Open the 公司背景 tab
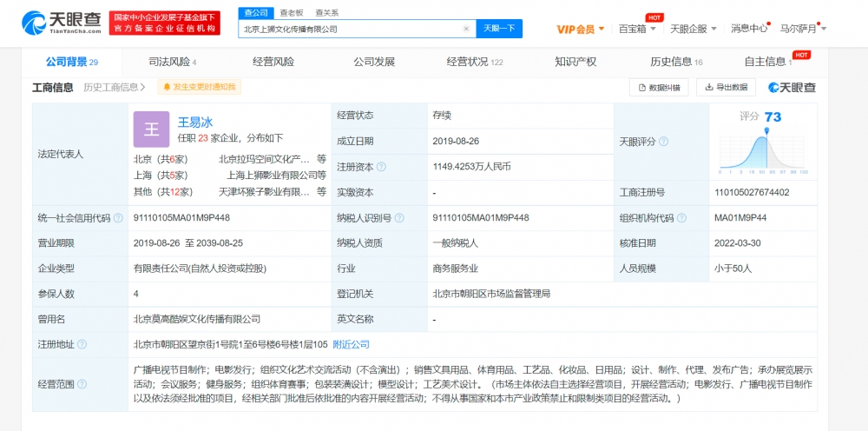The width and height of the screenshot is (868, 431). (71, 62)
